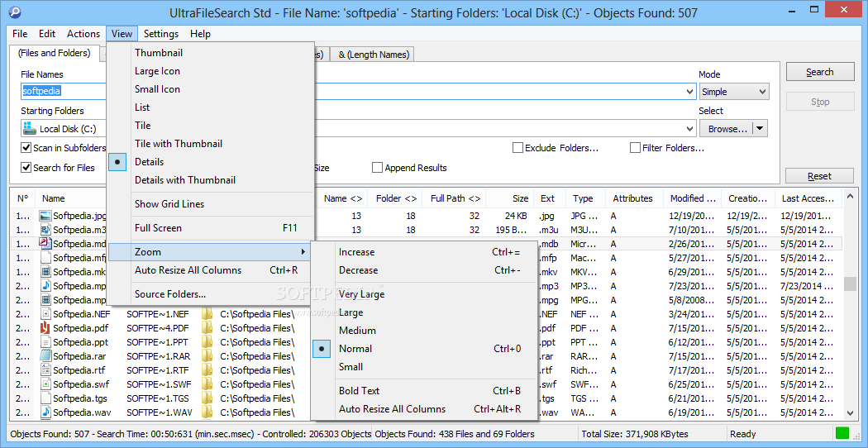Click the blank file icon of Softpedia.mfp
The height and width of the screenshot is (448, 868).
45,258
